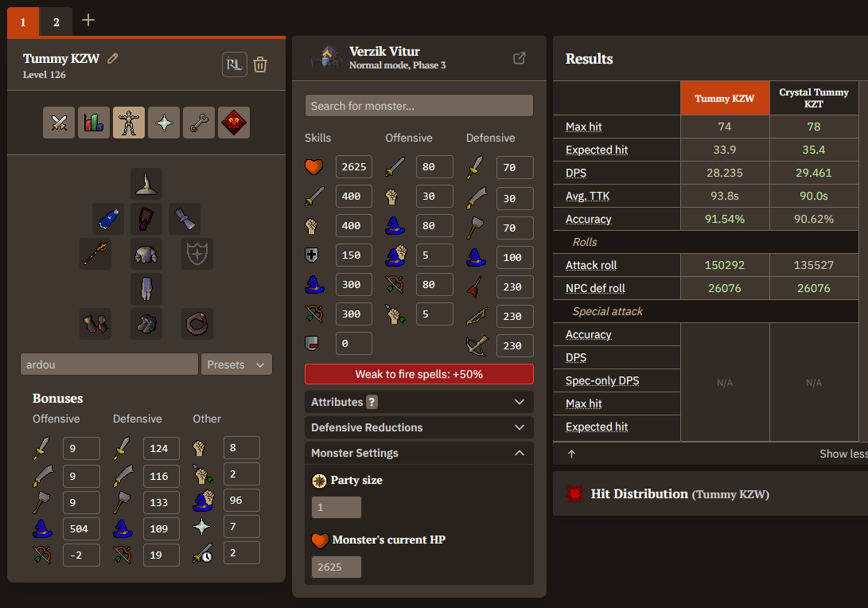Click the Attack roll label link

pyautogui.click(x=590, y=265)
